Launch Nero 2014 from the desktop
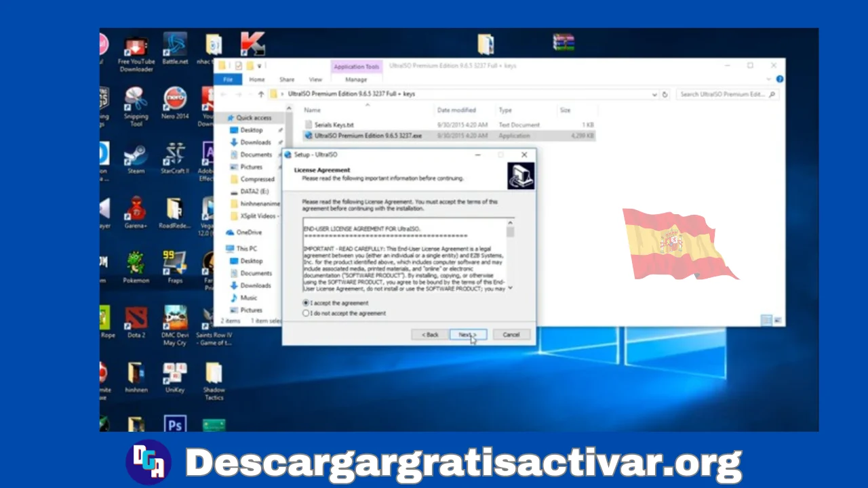 click(175, 104)
